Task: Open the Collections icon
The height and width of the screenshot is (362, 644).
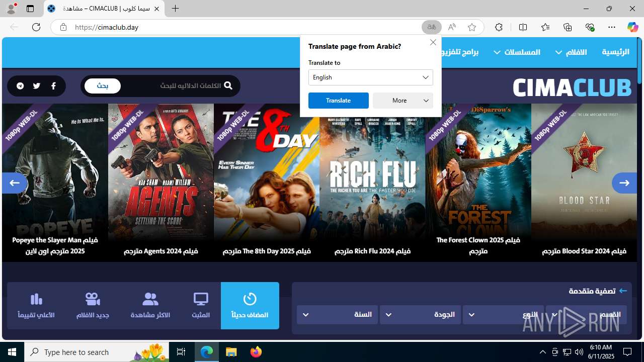Action: pyautogui.click(x=568, y=27)
